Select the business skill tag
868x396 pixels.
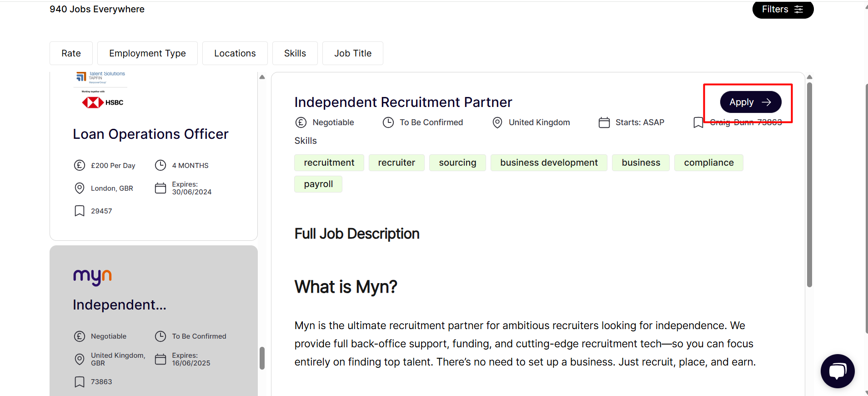click(x=641, y=162)
